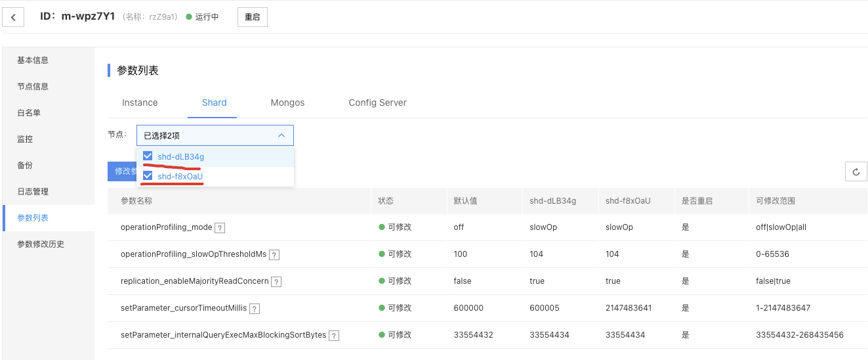
Task: Open help icon next to operationProfiling_mode
Action: (220, 228)
